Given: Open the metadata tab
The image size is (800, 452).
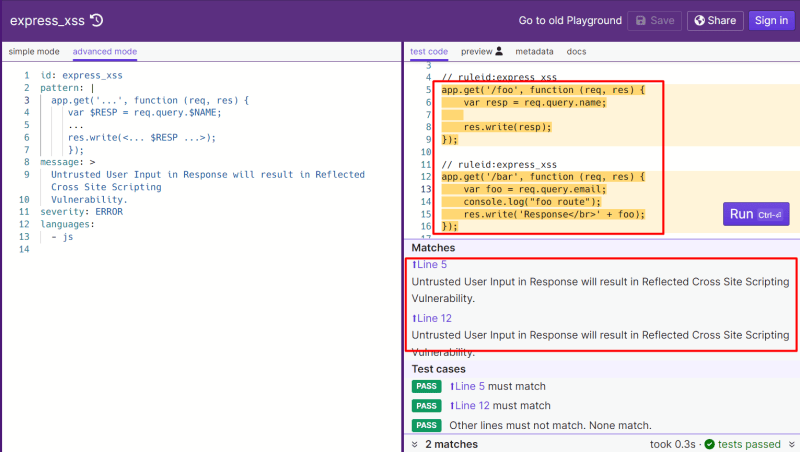Looking at the screenshot, I should 534,52.
